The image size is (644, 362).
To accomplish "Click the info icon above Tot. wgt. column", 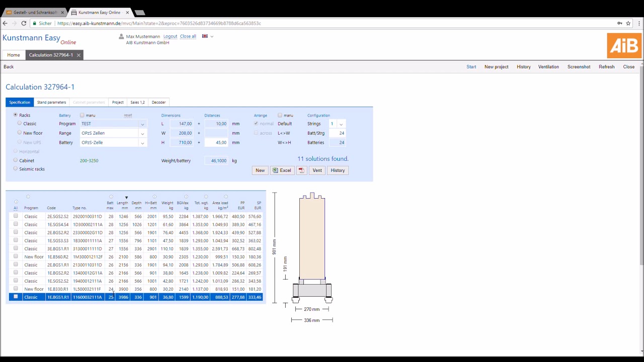I will [x=206, y=197].
